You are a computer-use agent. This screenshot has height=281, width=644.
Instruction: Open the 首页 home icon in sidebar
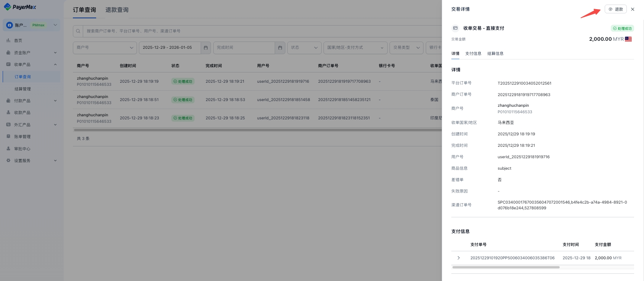pyautogui.click(x=8, y=40)
